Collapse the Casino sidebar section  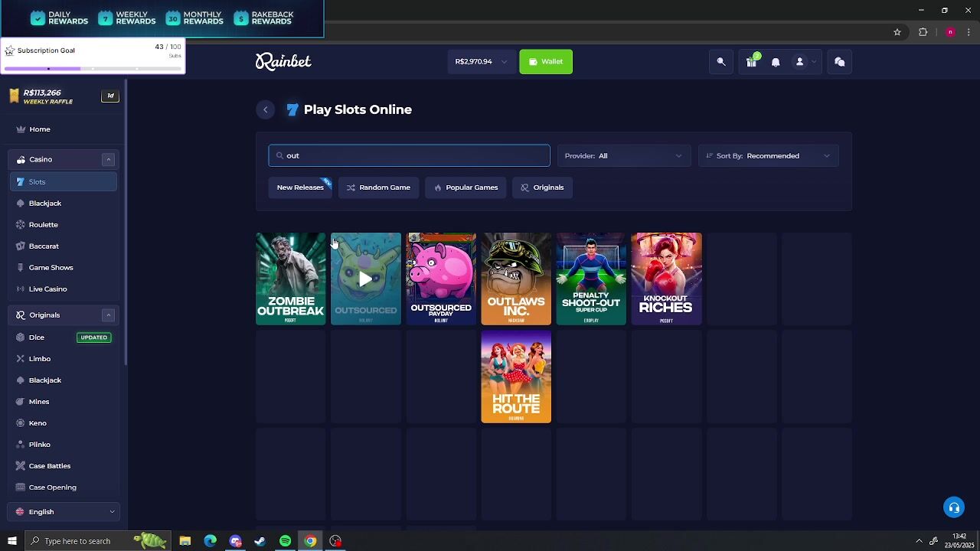[108, 159]
